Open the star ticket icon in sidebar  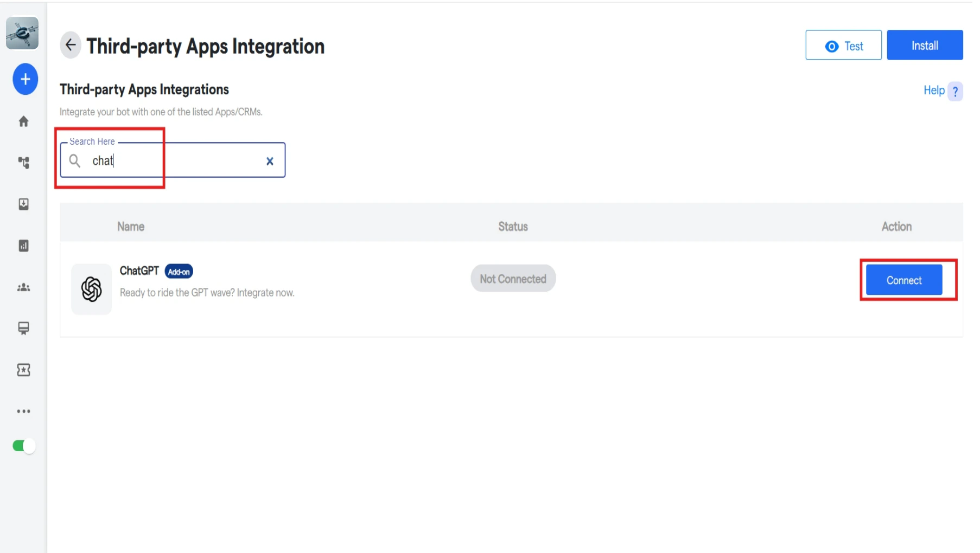(x=23, y=370)
